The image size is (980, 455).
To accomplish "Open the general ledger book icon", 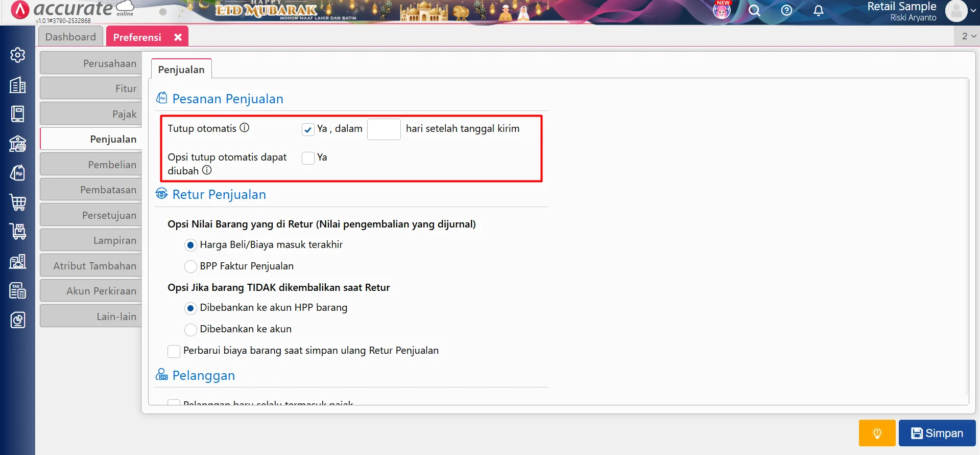I will (x=18, y=114).
